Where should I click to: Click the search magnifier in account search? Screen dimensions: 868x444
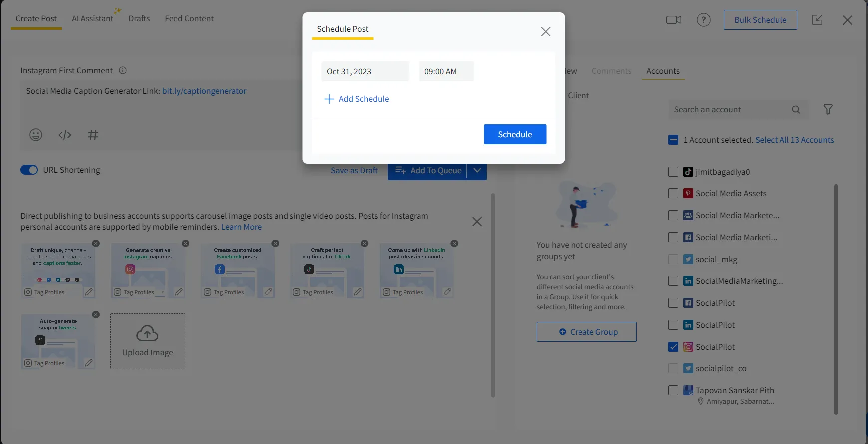(x=796, y=110)
